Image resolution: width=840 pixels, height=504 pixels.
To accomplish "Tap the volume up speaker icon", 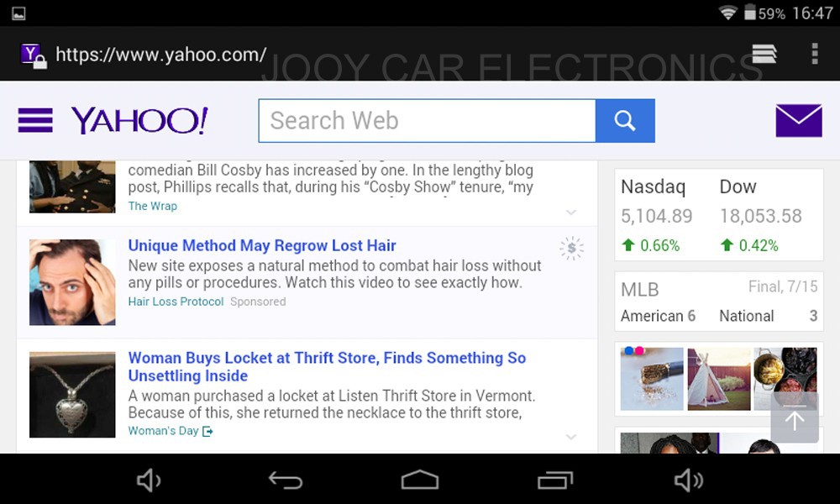I will coord(689,480).
